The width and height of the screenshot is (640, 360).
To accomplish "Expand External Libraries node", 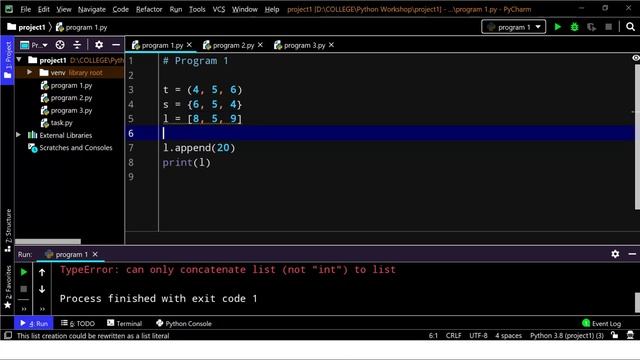I will point(18,135).
